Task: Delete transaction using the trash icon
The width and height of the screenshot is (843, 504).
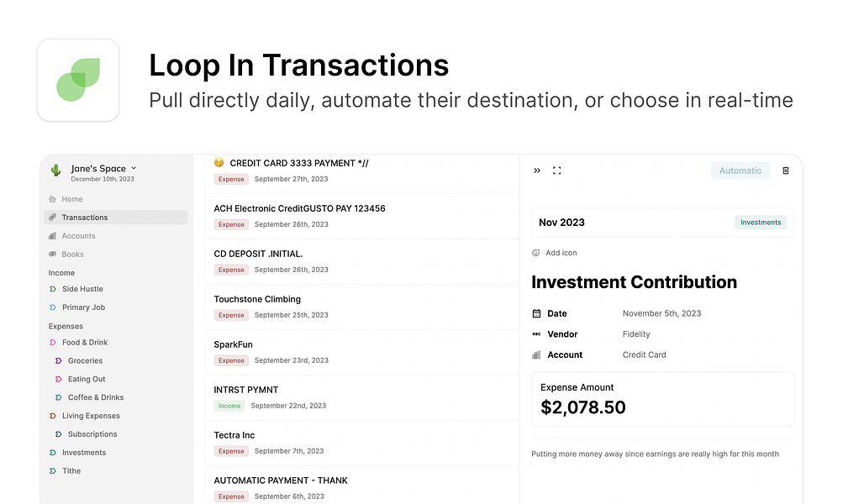Action: tap(786, 171)
